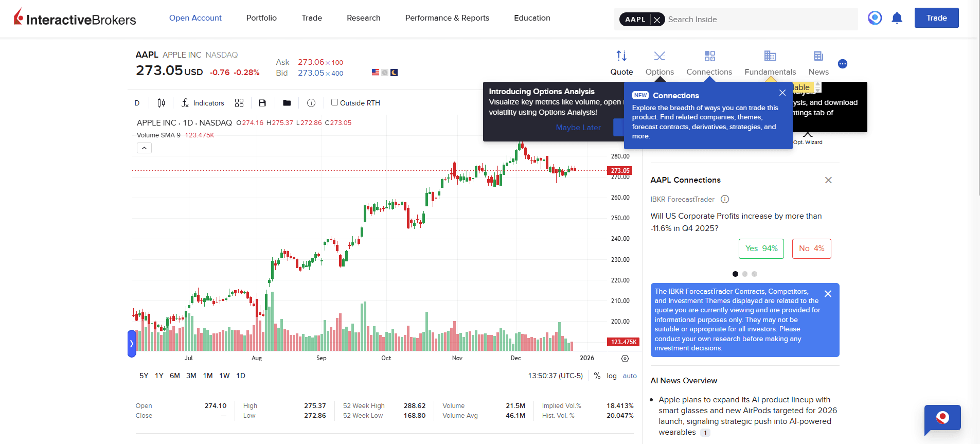Set chart range to 3M
Screen dimensions: 980x444
click(x=191, y=376)
